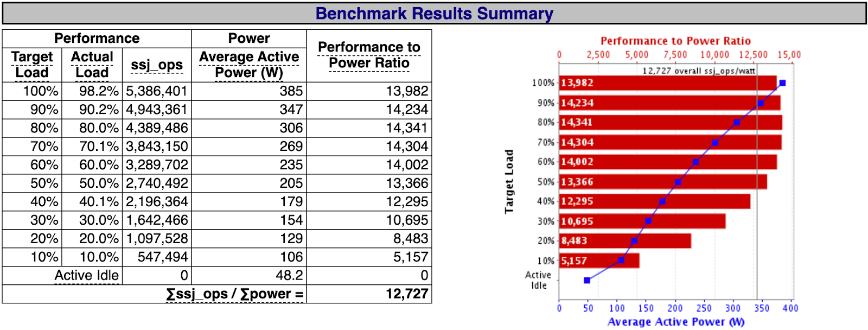Select the 4,943,361 ssj_ops cell

[x=157, y=110]
